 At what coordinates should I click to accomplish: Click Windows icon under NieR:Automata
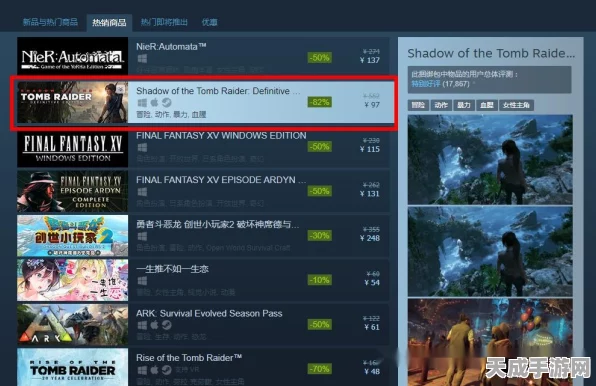[x=142, y=59]
